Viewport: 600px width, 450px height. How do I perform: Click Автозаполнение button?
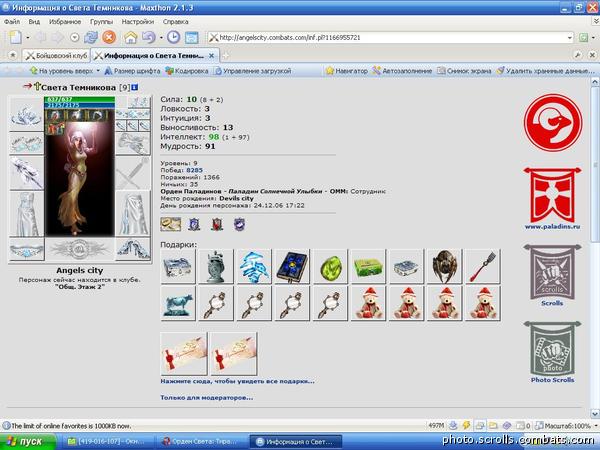click(402, 71)
